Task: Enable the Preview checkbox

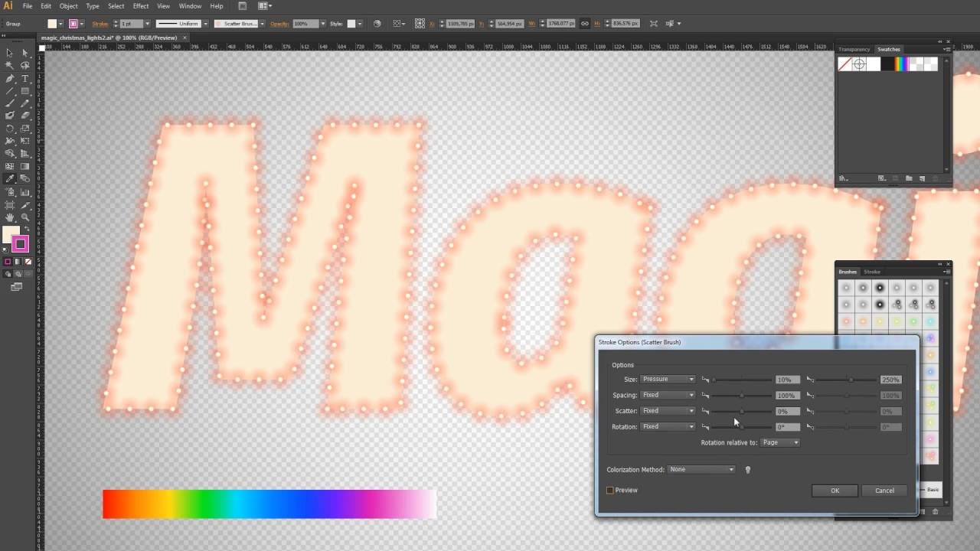Action: (610, 491)
